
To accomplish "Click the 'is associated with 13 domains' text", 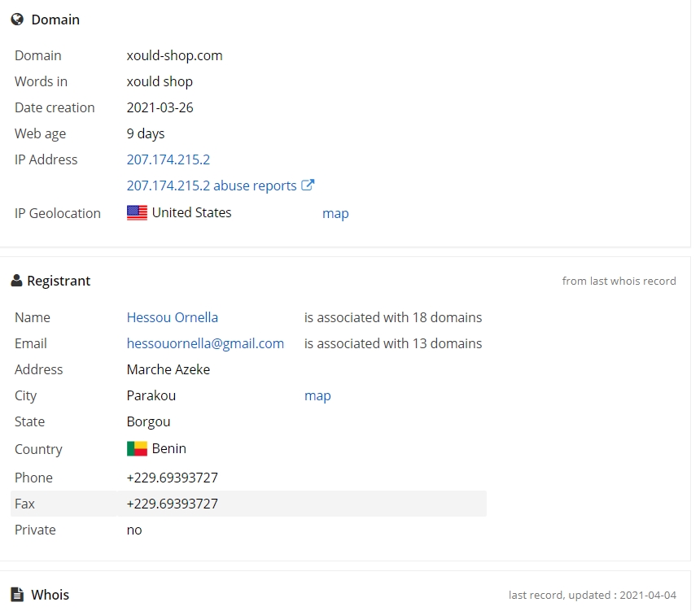I will pos(393,343).
